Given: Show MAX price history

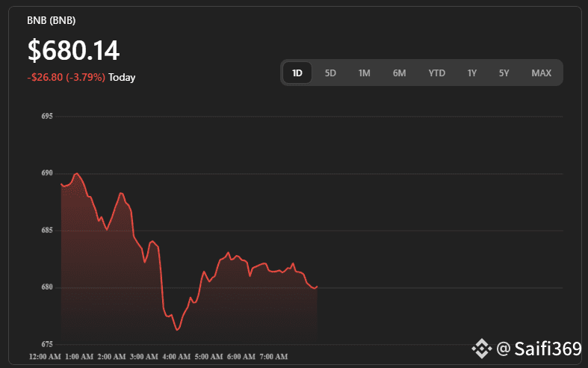Looking at the screenshot, I should tap(541, 73).
